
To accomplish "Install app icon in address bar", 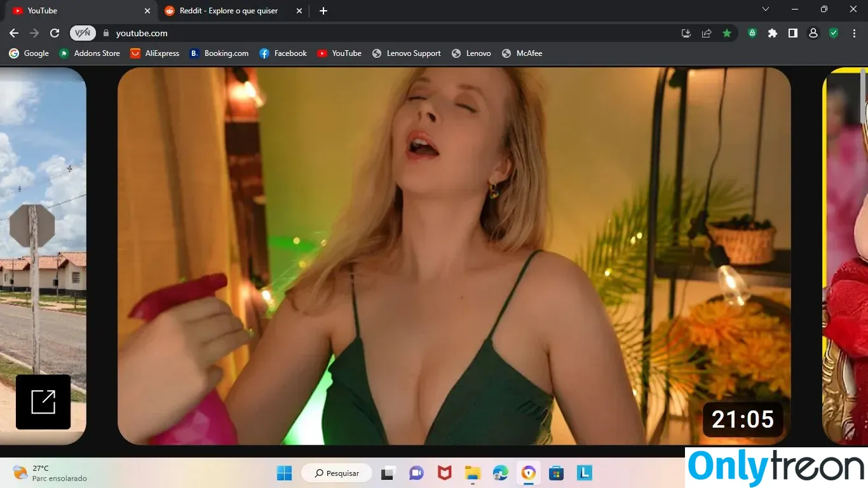I will [x=686, y=33].
